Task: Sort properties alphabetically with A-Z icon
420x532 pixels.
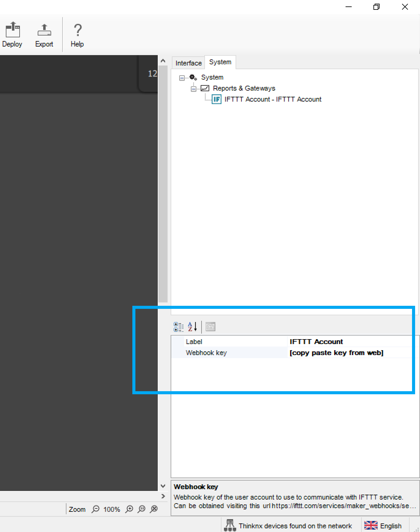Action: 192,327
